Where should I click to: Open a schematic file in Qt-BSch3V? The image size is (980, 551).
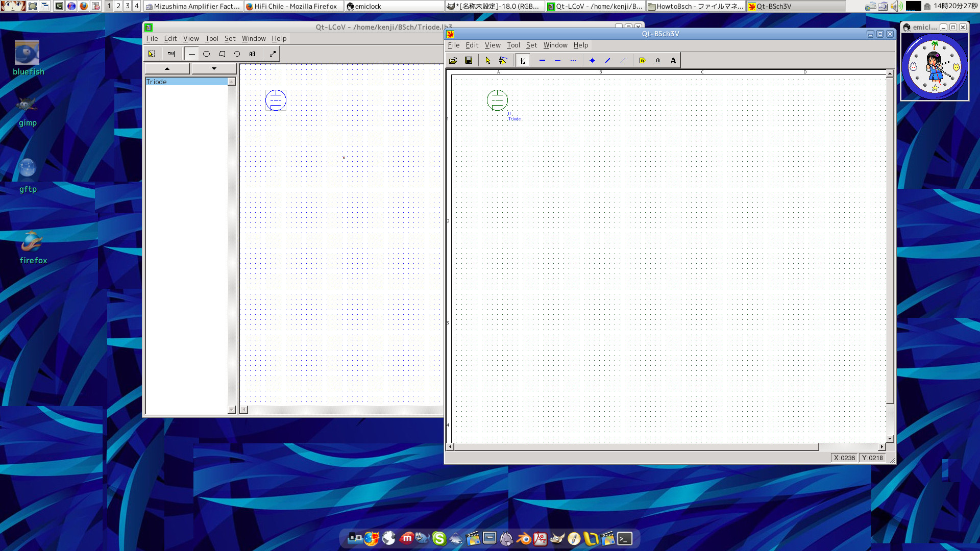(453, 60)
